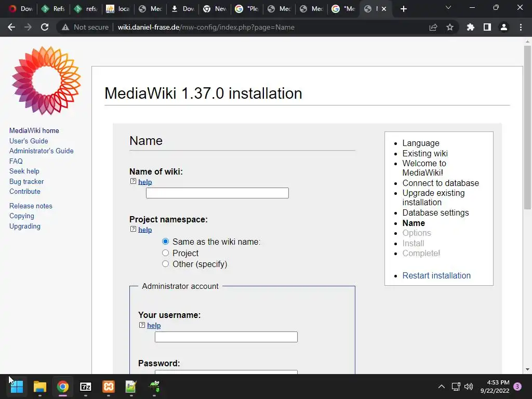Open 'Upgrading' sidebar link

(x=25, y=227)
